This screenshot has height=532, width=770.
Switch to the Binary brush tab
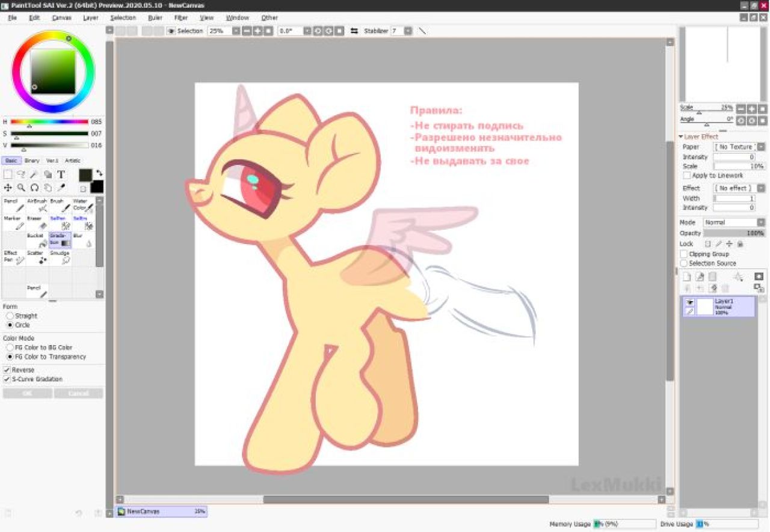[32, 161]
